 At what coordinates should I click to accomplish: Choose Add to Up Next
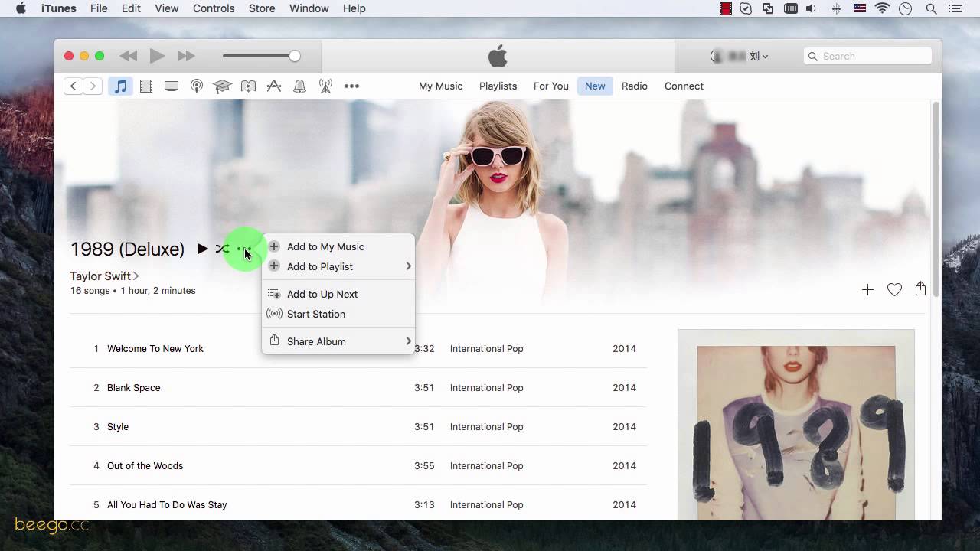338,294
